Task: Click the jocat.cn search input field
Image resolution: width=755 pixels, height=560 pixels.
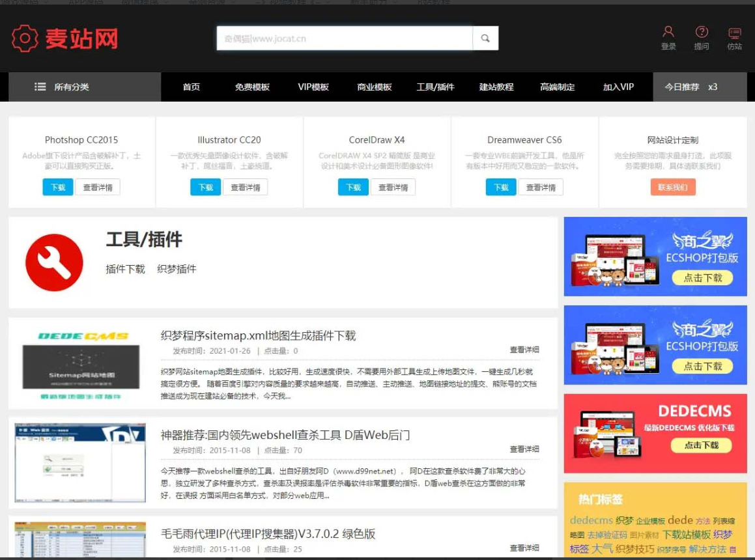Action: pos(344,38)
